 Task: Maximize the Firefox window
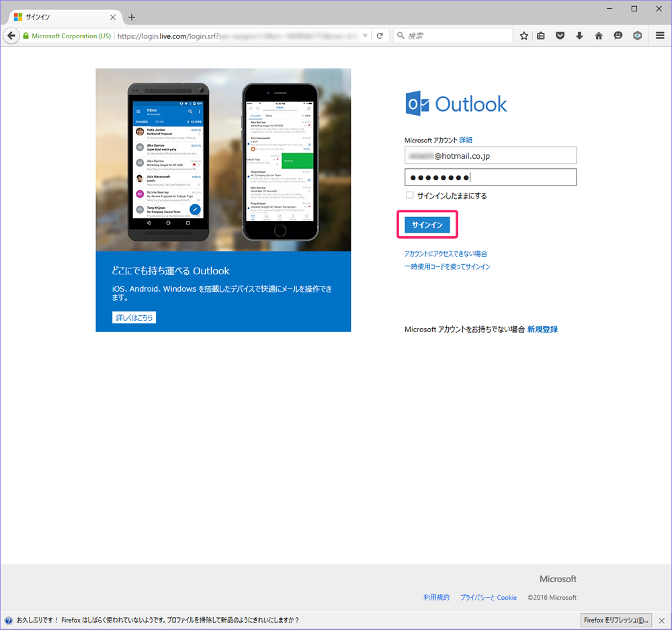click(x=634, y=9)
